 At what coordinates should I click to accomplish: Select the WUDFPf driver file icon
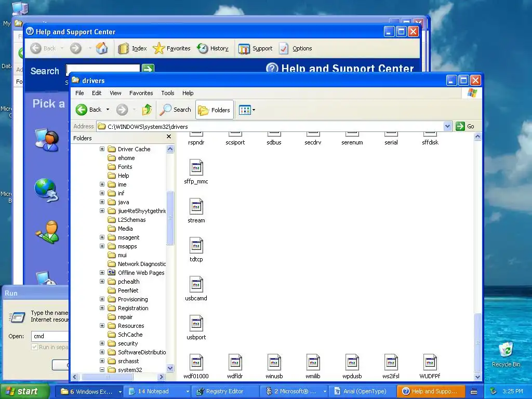point(430,363)
